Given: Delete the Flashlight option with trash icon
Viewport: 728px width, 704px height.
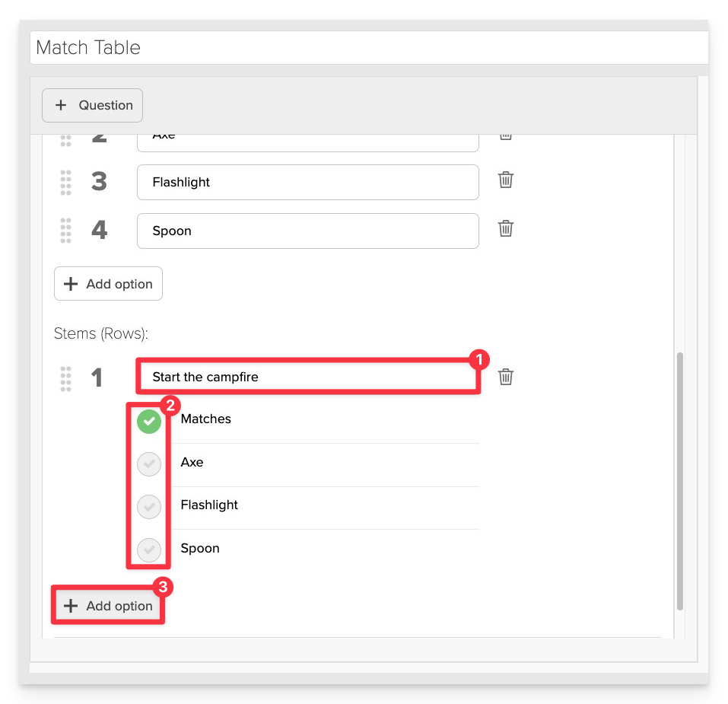Looking at the screenshot, I should (506, 180).
